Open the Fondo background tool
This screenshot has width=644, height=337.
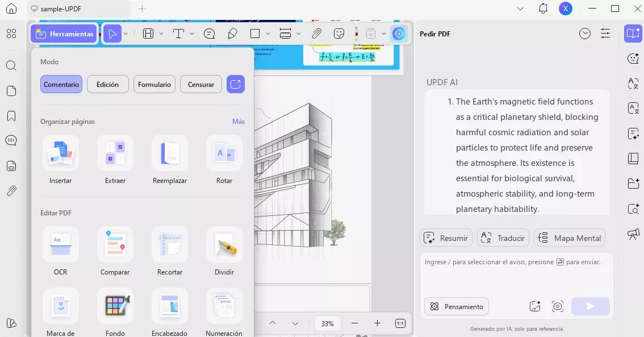pyautogui.click(x=115, y=313)
